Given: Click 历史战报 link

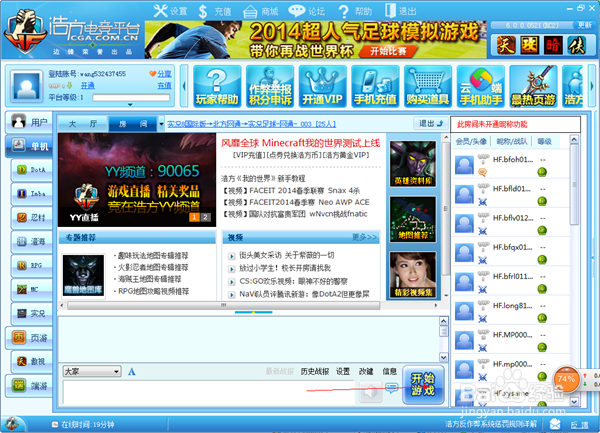Looking at the screenshot, I should point(315,371).
